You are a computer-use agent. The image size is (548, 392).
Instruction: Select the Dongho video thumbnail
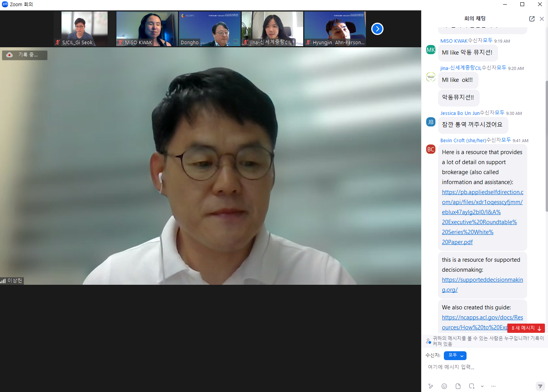point(209,29)
